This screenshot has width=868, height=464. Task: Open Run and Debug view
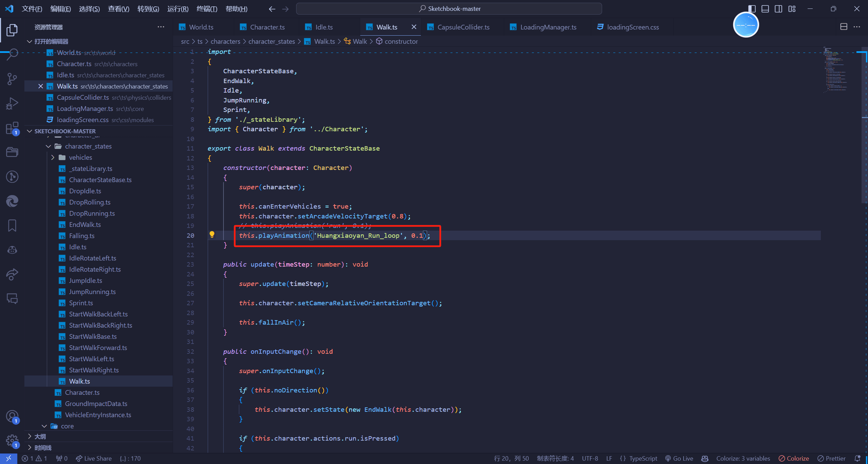12,103
